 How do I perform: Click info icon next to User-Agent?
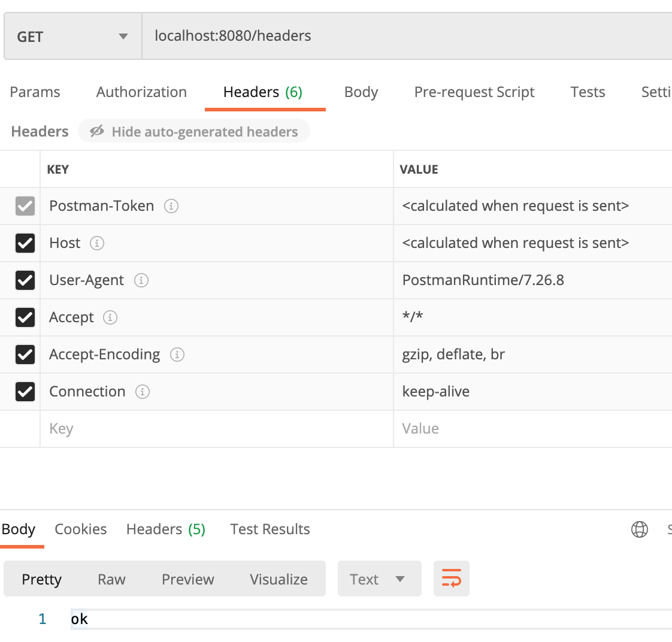tap(141, 280)
